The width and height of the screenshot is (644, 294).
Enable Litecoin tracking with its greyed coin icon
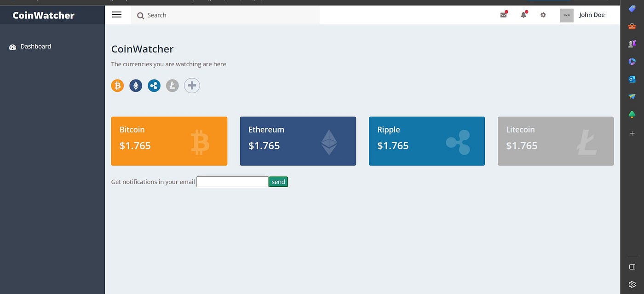tap(172, 85)
